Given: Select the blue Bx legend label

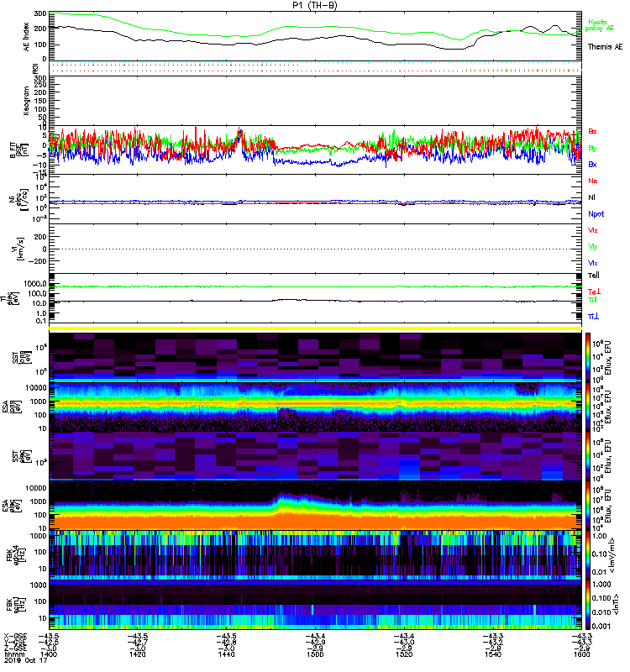Looking at the screenshot, I should 592,165.
